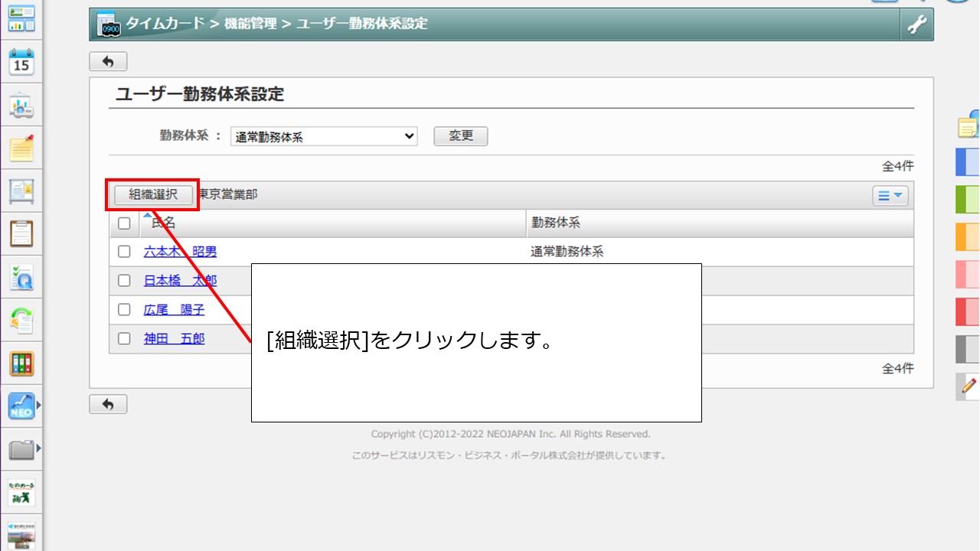Open the colored binders icon in sidebar
Screen dimensions: 980x551
pyautogui.click(x=21, y=364)
